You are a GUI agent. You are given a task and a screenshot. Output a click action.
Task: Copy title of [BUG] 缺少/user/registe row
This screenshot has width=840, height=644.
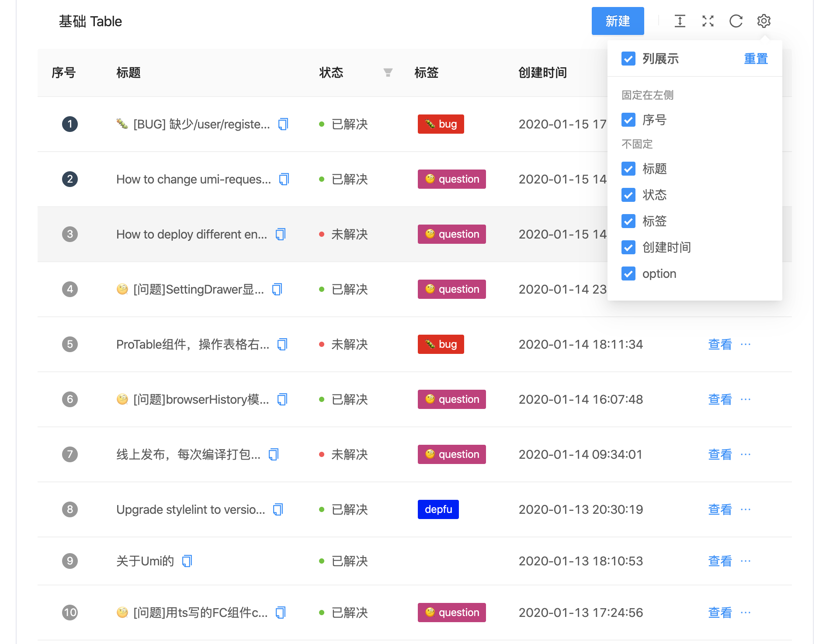pos(283,125)
